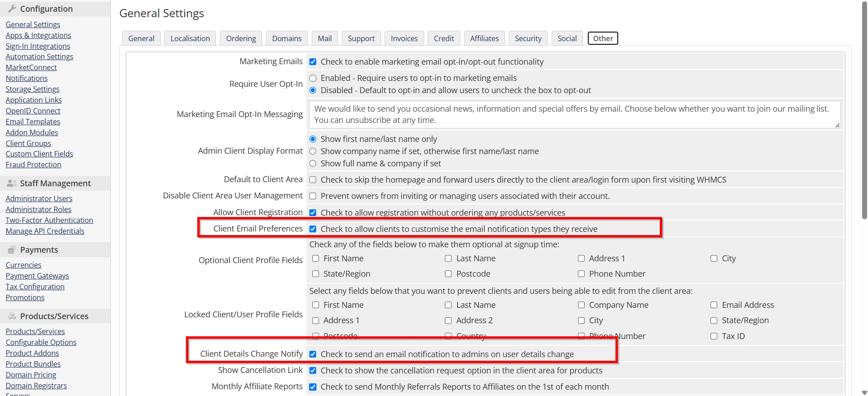Open the Security tab

tap(528, 38)
